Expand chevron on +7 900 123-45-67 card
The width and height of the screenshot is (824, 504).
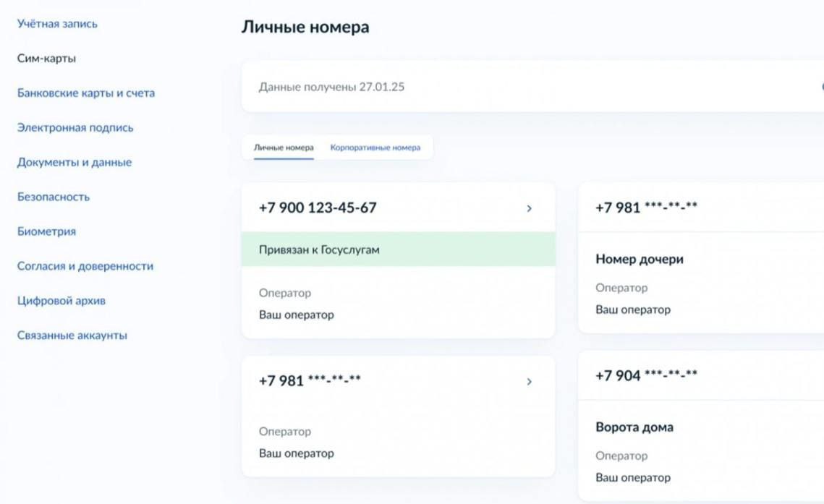pyautogui.click(x=529, y=208)
